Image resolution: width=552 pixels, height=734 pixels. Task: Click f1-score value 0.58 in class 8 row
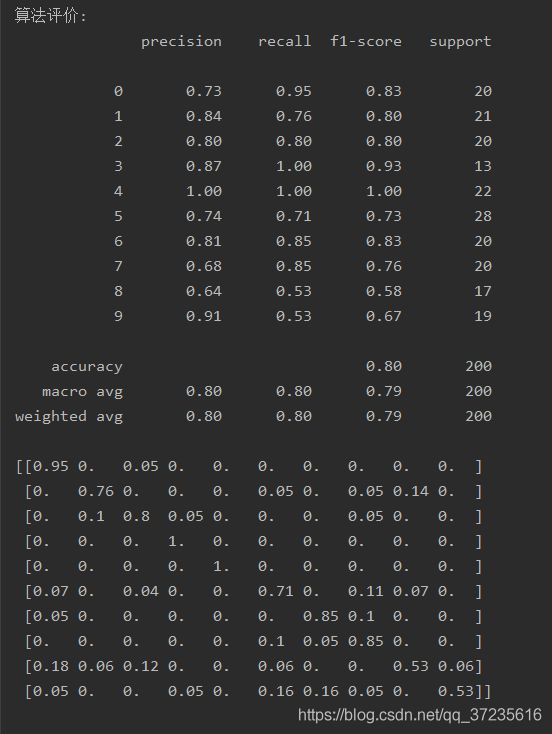[383, 291]
